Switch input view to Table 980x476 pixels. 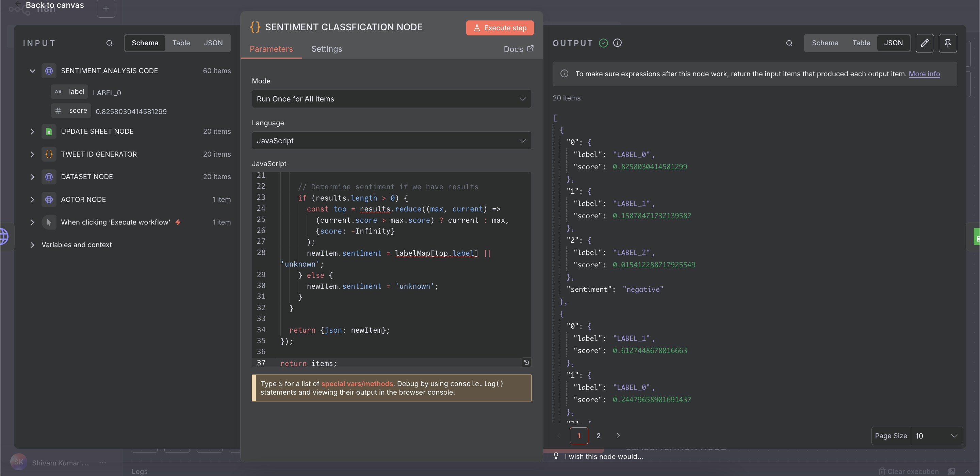[x=181, y=43]
